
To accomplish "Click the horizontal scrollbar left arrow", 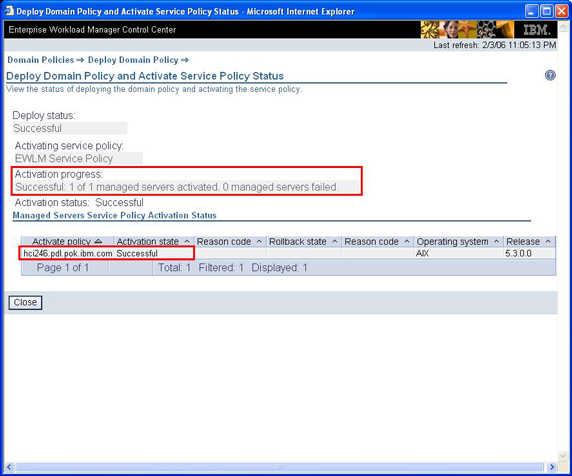I will tap(9, 467).
